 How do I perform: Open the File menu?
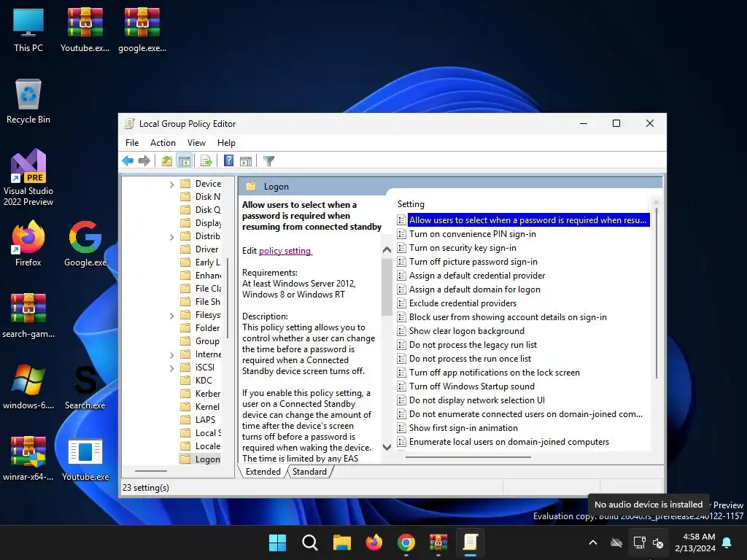click(132, 143)
